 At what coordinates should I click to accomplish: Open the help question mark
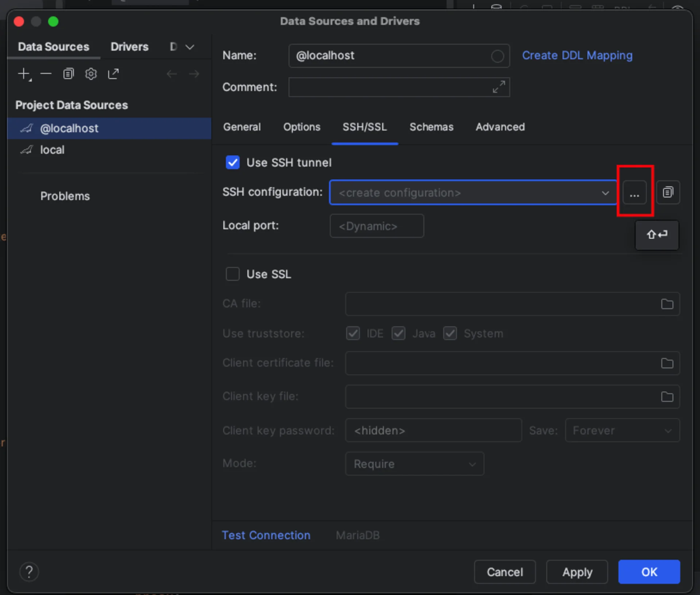pyautogui.click(x=29, y=572)
